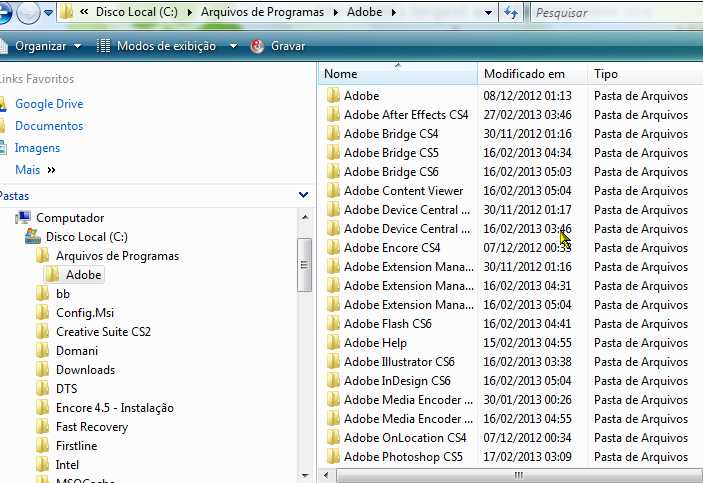
Task: Click Adobe Bridge CS5 folder icon
Action: point(333,153)
